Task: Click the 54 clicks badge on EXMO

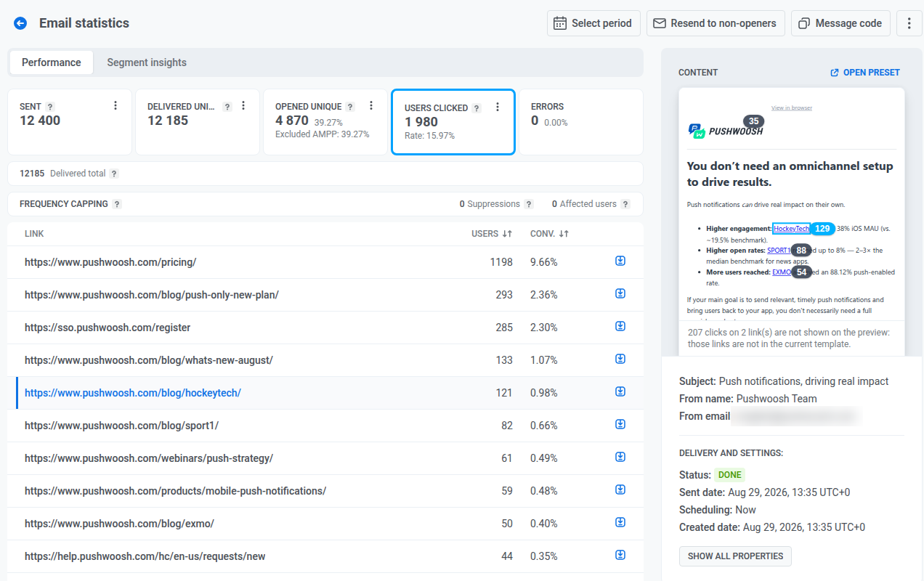Action: (x=801, y=272)
